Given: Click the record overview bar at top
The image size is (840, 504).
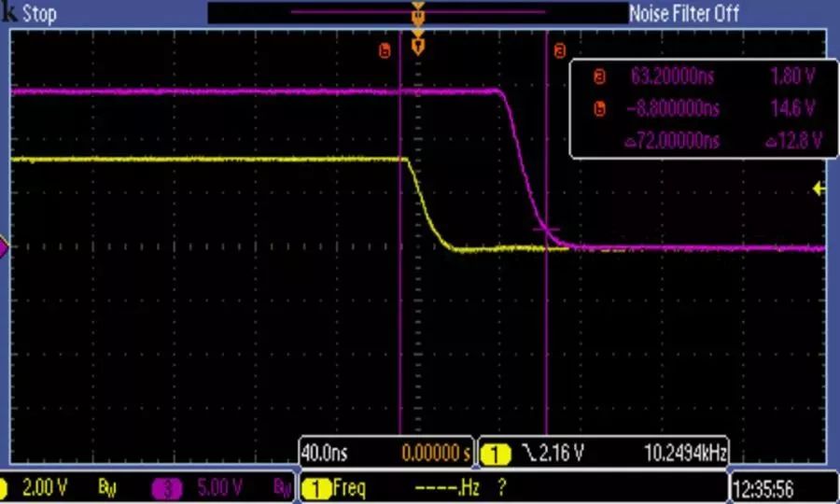Looking at the screenshot, I should click(418, 13).
